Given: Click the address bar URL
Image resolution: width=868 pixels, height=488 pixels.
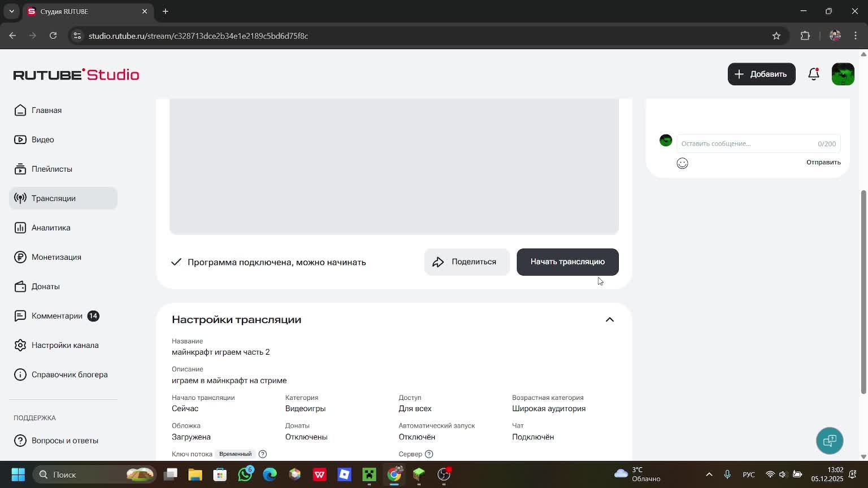Looking at the screenshot, I should click(x=198, y=36).
